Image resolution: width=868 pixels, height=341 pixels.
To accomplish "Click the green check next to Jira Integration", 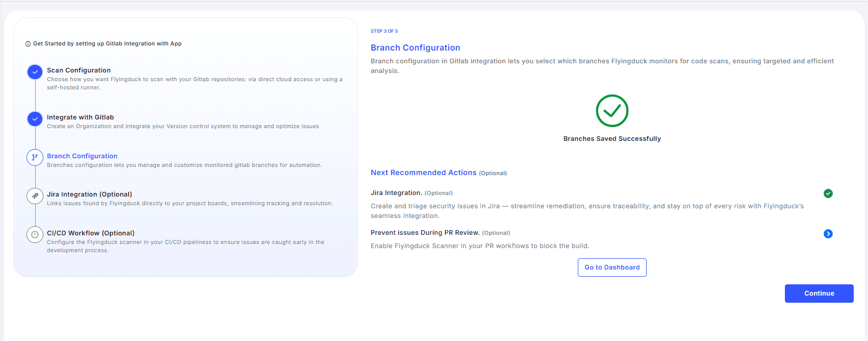I will 828,193.
